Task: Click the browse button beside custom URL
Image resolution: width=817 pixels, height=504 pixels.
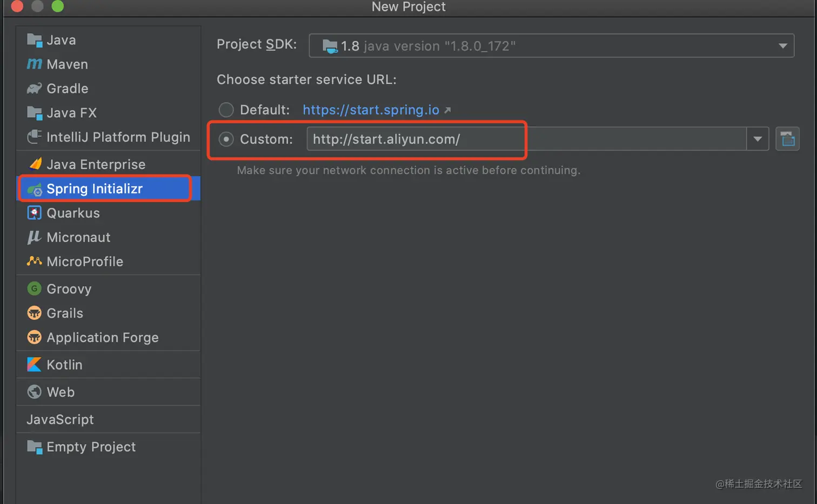Action: tap(787, 139)
